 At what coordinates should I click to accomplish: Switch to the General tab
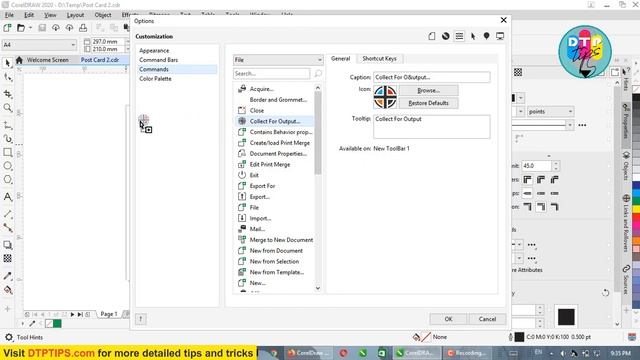point(340,58)
